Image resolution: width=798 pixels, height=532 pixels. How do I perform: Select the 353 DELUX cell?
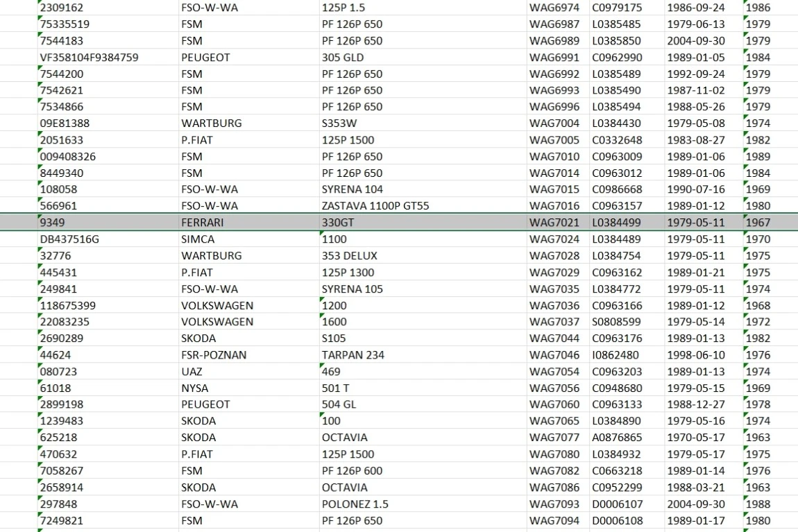(x=349, y=256)
